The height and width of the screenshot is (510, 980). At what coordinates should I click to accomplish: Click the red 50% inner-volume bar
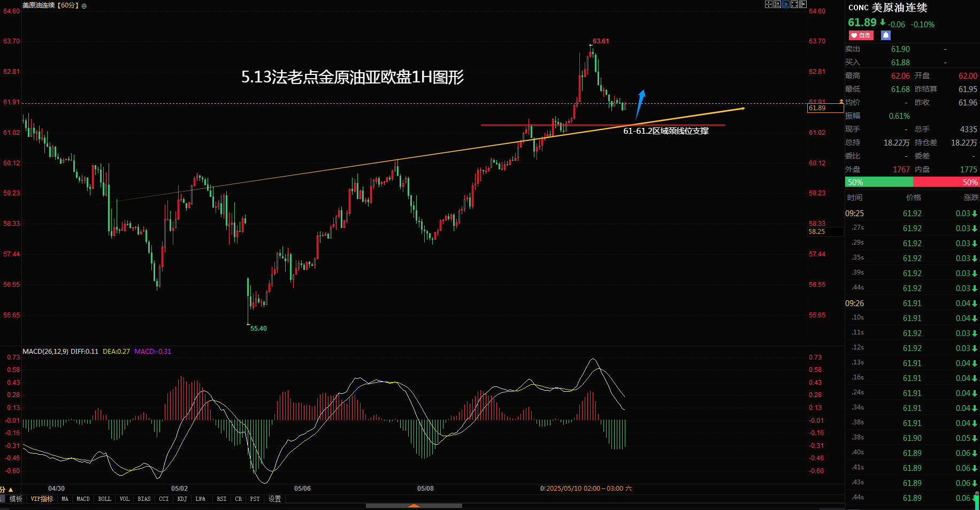[946, 182]
